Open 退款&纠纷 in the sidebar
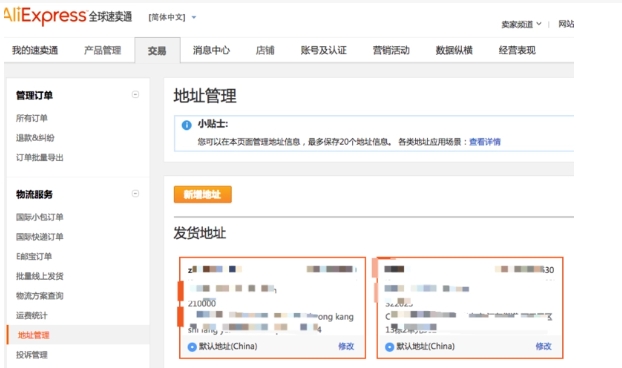The width and height of the screenshot is (622, 368). click(x=35, y=138)
